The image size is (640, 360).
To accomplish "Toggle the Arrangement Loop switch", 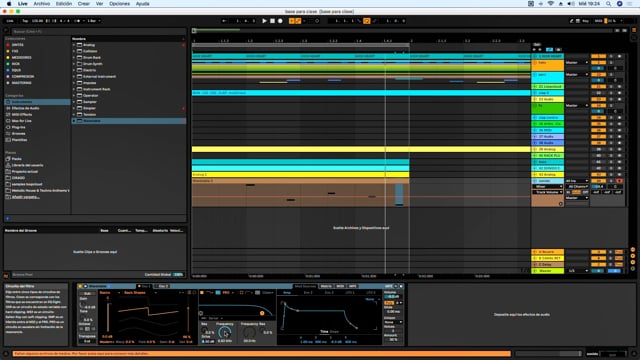I will coord(367,21).
